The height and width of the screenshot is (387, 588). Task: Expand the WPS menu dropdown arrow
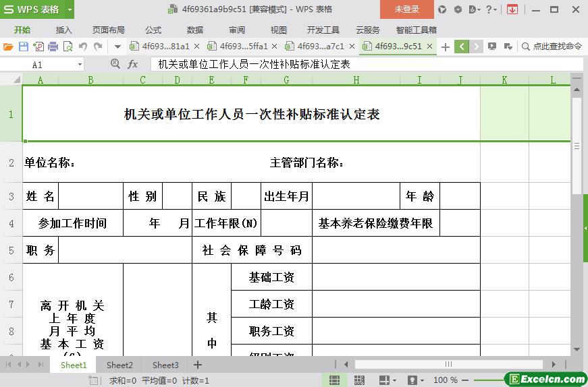(x=70, y=9)
